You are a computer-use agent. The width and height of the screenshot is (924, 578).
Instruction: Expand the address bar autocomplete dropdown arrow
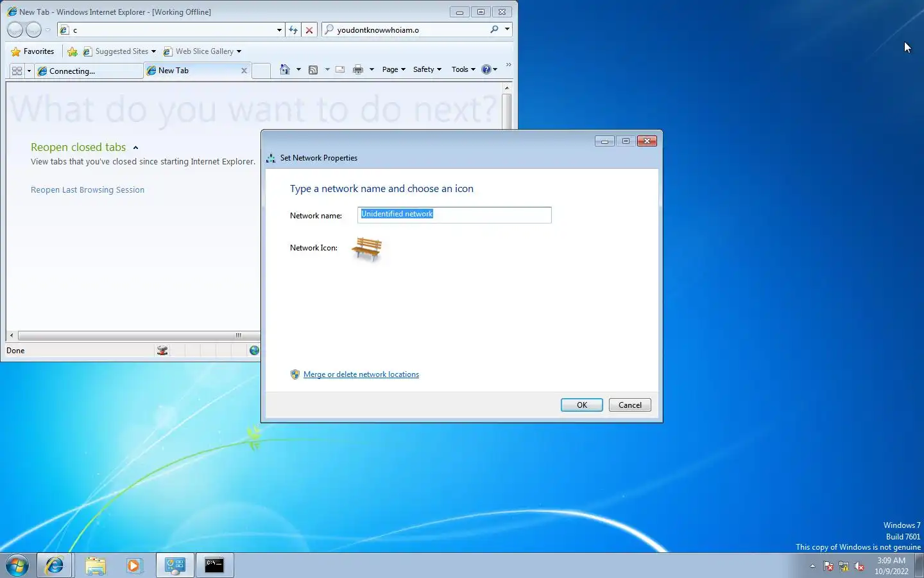tap(279, 30)
